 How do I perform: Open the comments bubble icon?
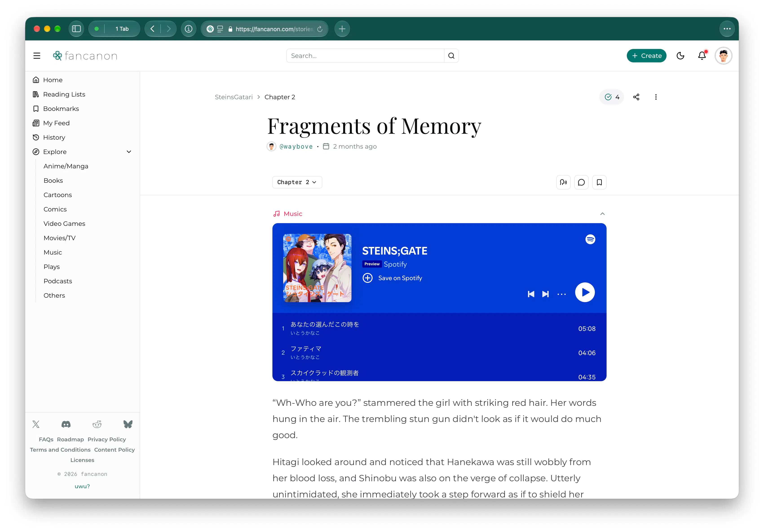581,182
